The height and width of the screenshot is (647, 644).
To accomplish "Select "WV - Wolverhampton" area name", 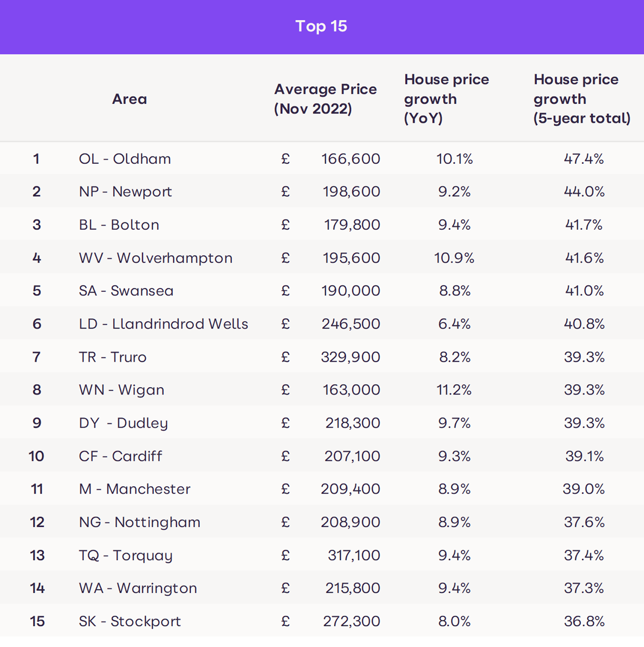I will point(156,258).
